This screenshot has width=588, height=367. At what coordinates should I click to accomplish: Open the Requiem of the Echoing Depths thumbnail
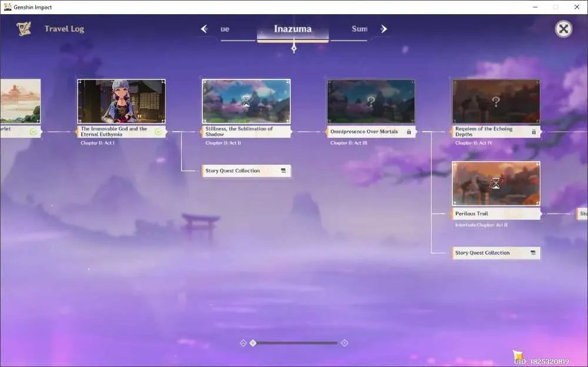[496, 101]
